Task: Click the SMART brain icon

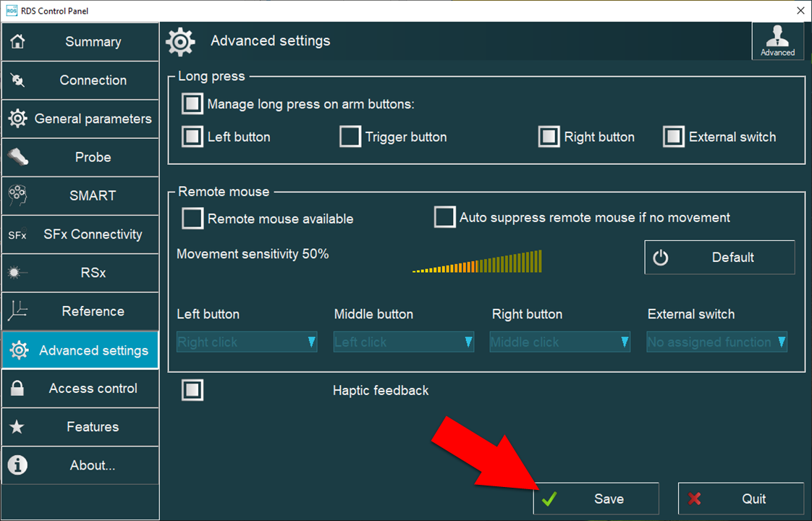Action: (x=17, y=195)
